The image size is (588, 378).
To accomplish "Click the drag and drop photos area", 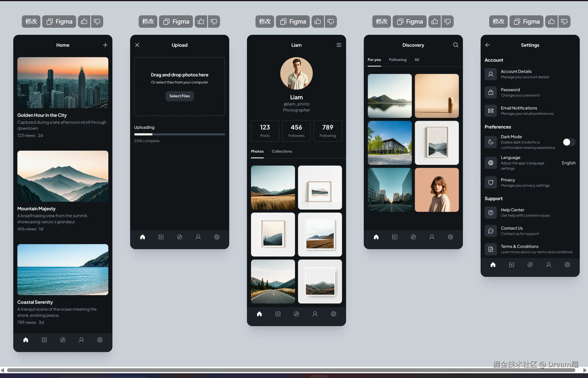I will pyautogui.click(x=180, y=86).
